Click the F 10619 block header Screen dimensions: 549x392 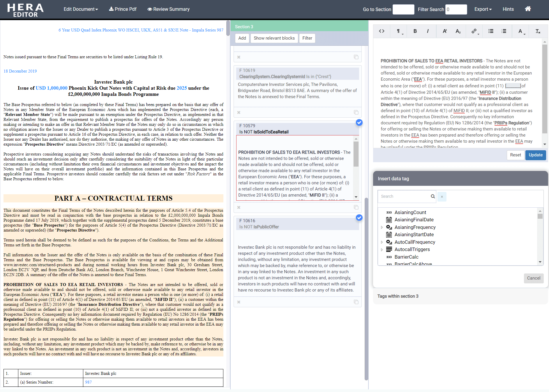tap(297, 73)
